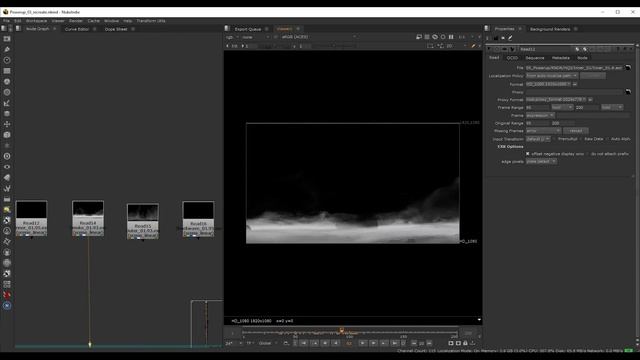Select the Read16 node thumbnail
This screenshot has width=640, height=360.
coord(198,211)
